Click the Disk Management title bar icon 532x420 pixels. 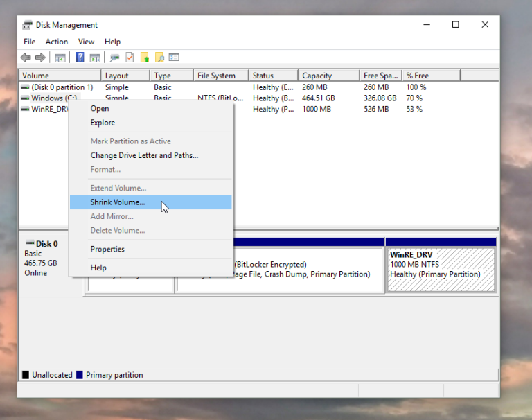[27, 25]
